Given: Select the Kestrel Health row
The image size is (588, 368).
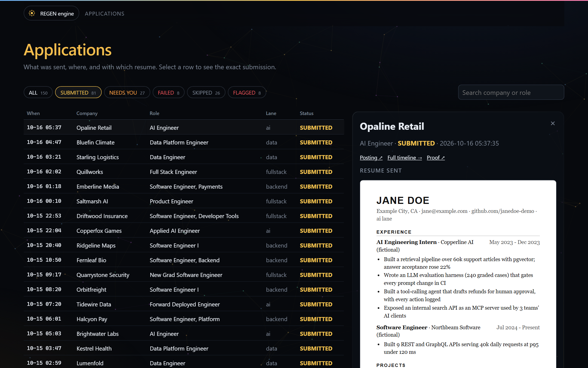Looking at the screenshot, I should click(x=184, y=348).
